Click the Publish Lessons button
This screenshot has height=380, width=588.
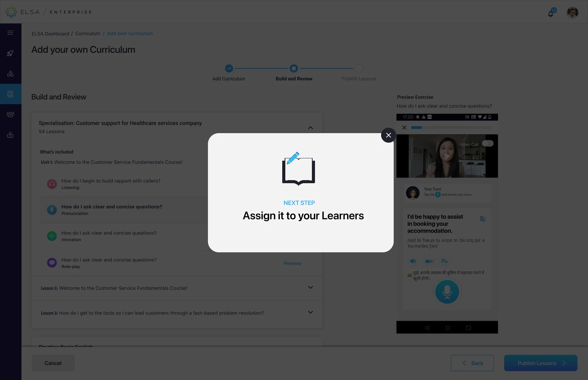coord(541,363)
